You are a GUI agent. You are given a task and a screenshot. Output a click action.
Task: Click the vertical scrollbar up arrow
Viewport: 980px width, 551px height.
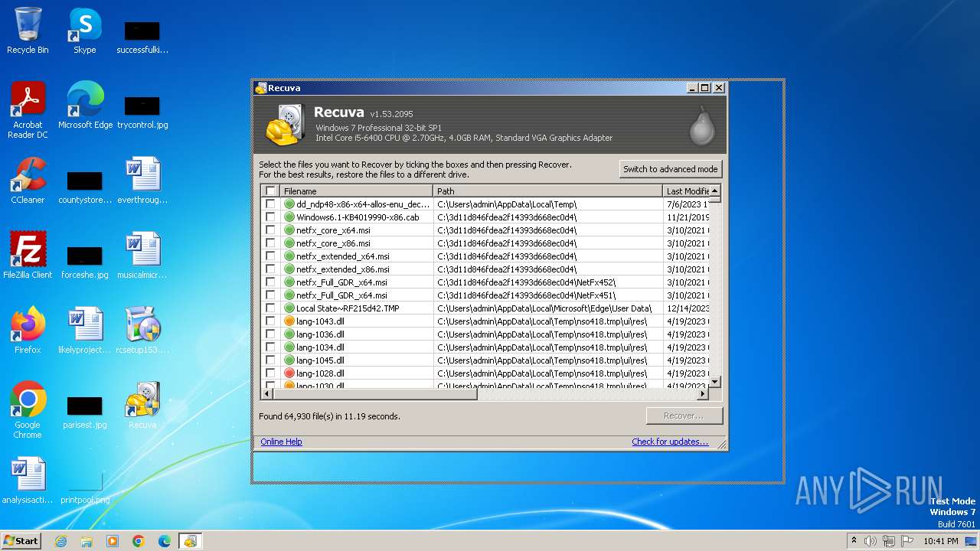[x=715, y=191]
